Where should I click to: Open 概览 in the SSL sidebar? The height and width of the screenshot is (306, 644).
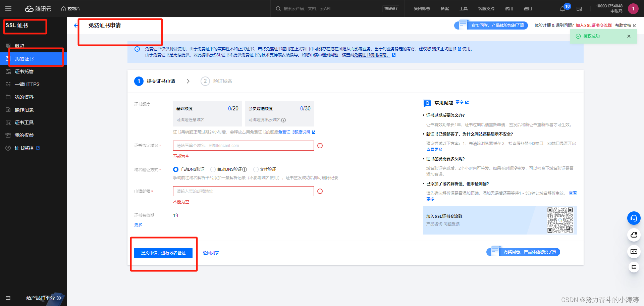tap(19, 46)
